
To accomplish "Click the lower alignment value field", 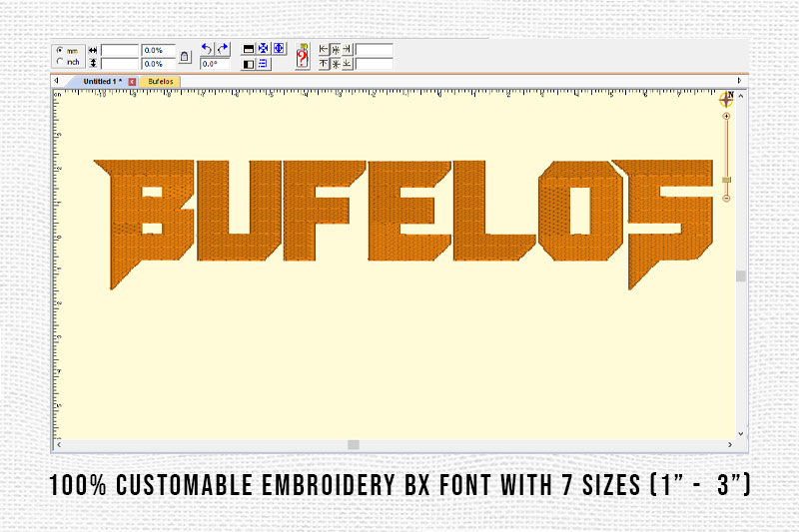I will tap(374, 64).
